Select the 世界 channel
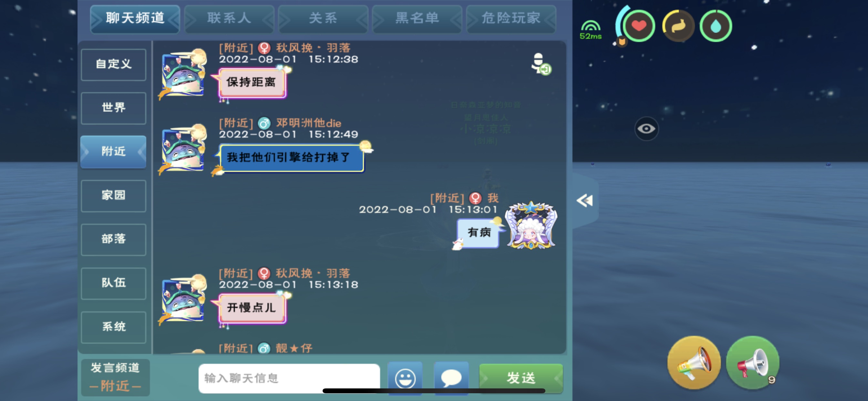The image size is (868, 401). [114, 108]
